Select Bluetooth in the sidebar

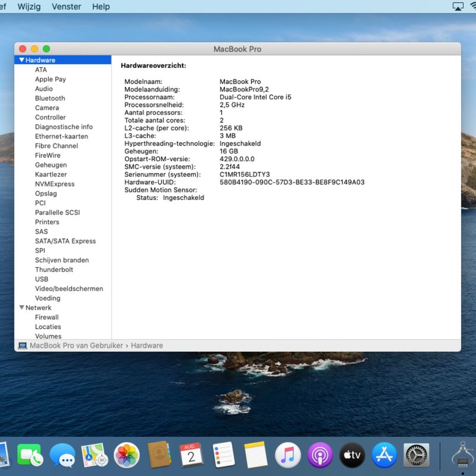(x=50, y=98)
